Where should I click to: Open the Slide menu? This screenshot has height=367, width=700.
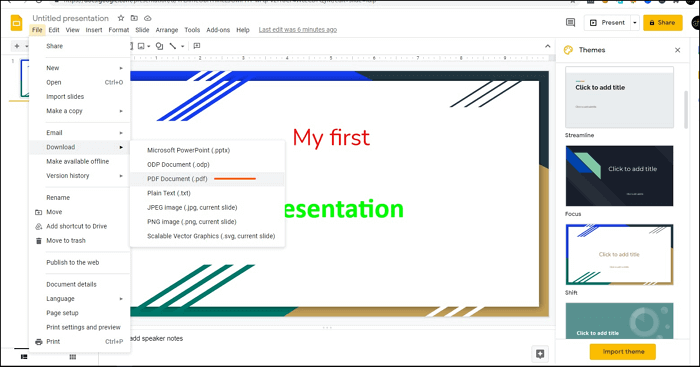tap(142, 30)
